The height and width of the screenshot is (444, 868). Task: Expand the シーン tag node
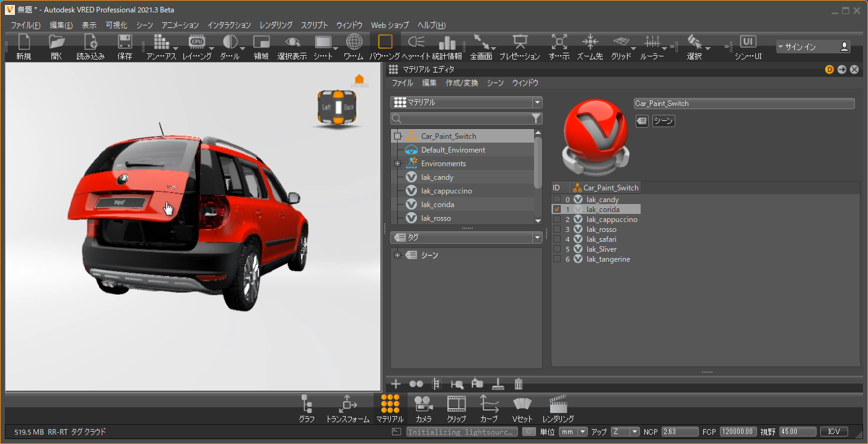click(398, 255)
